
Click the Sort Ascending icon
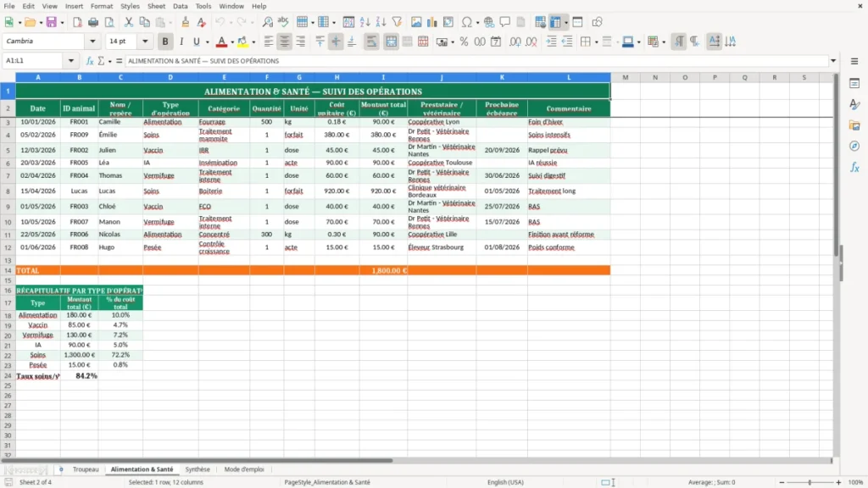[364, 22]
